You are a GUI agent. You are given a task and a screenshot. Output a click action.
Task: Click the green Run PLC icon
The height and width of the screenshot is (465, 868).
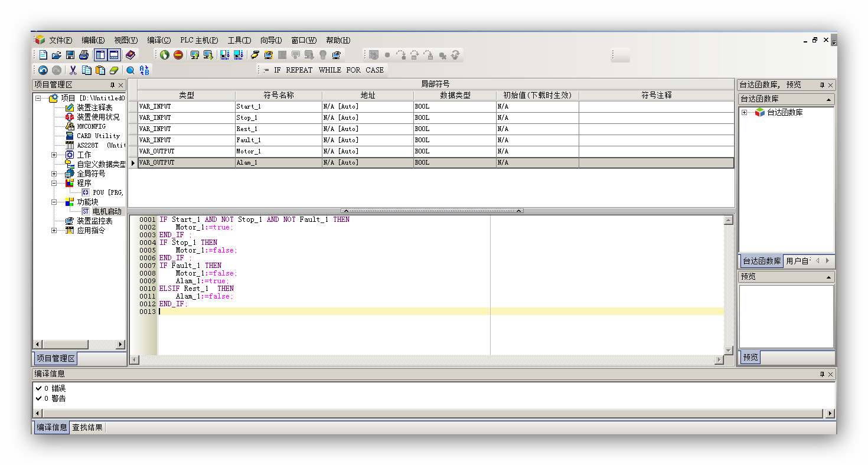(165, 55)
